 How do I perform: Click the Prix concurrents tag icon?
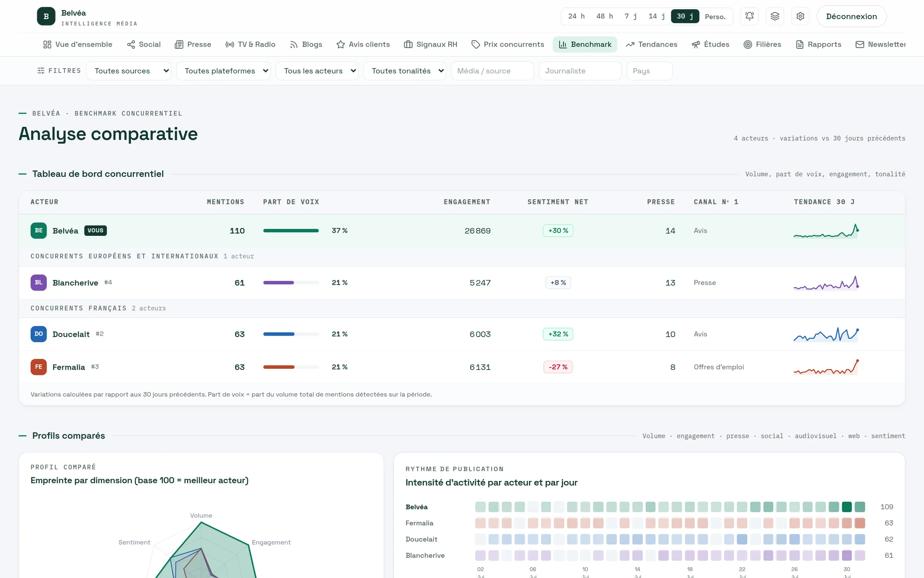[475, 44]
